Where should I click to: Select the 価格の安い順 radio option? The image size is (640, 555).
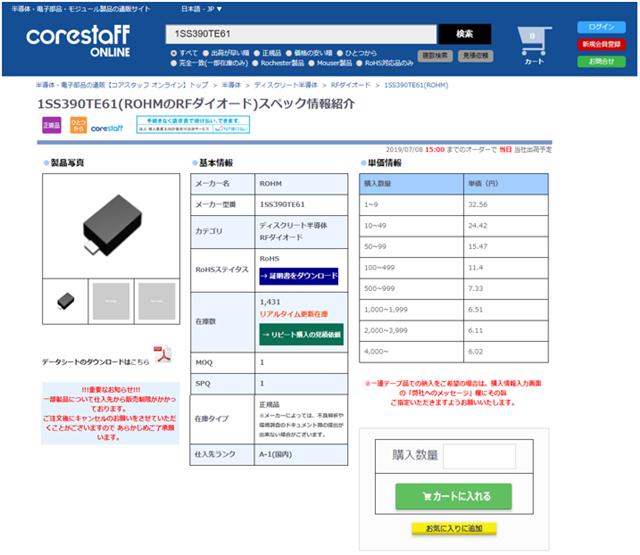pos(289,53)
